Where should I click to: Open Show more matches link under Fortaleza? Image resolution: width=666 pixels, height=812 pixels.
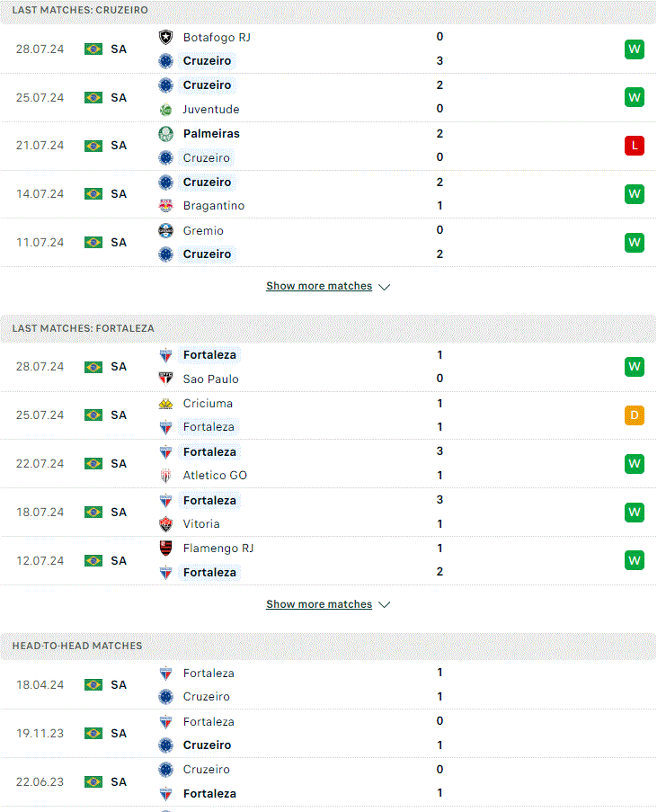point(319,603)
